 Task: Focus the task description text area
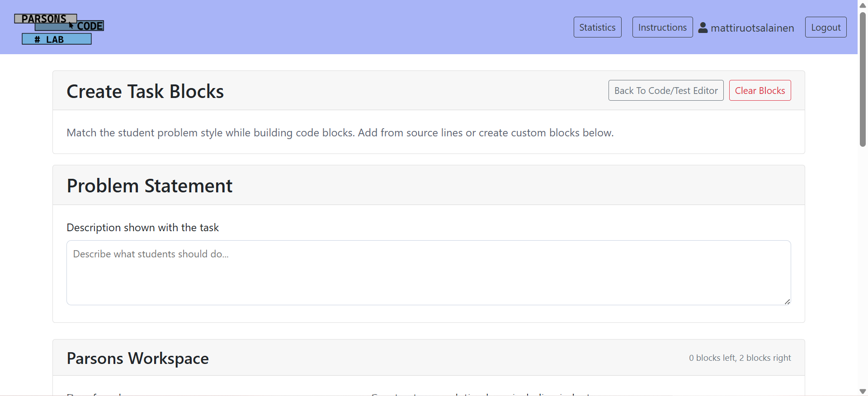click(x=429, y=273)
